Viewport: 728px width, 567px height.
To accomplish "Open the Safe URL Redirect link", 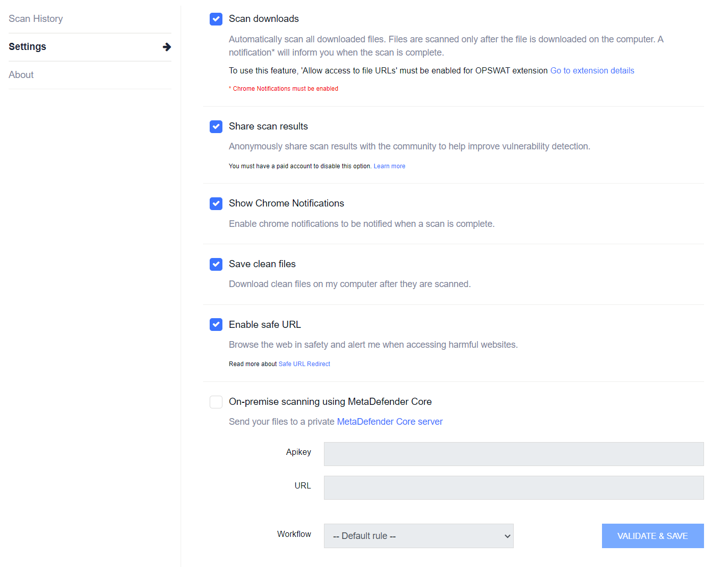I will [x=304, y=364].
